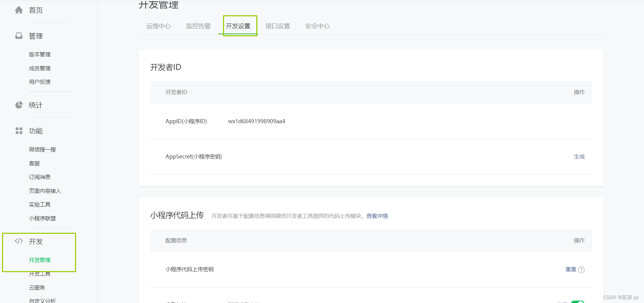Click the question mark help icon beside 重置
This screenshot has width=644, height=303.
pos(581,270)
